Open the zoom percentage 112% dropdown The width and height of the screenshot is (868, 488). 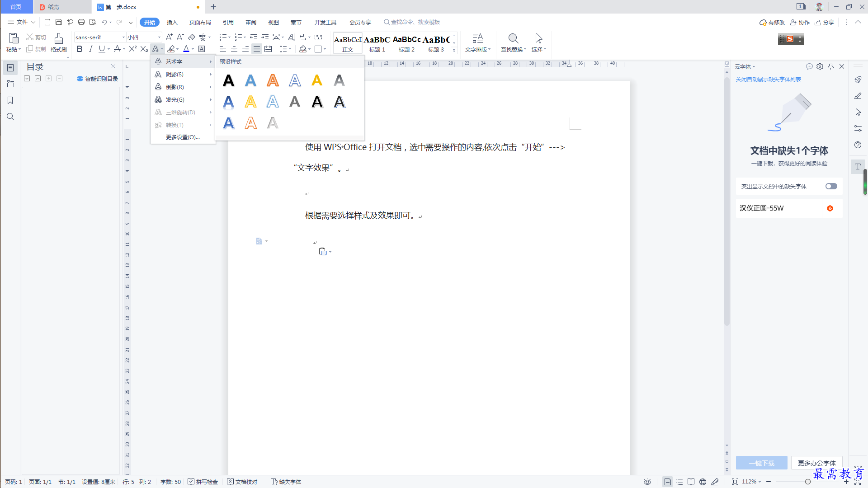tap(751, 482)
